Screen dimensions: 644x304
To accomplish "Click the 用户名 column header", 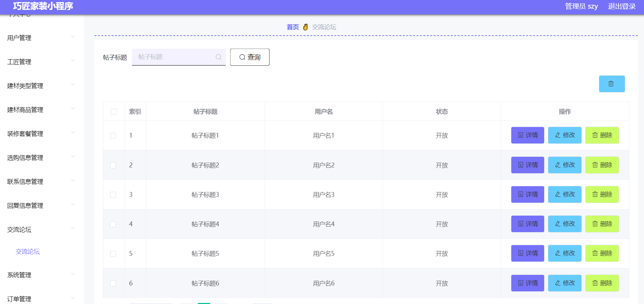I will coord(324,112).
